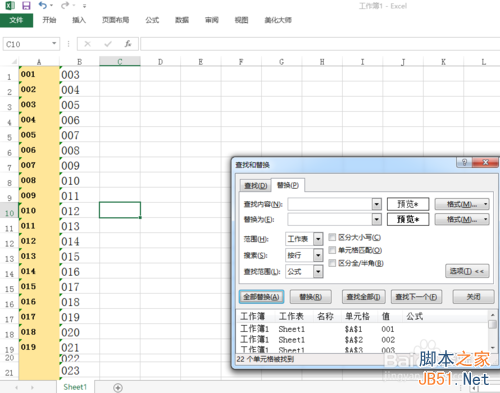The height and width of the screenshot is (393, 500).
Task: Open the 替换为 history dropdown arrow
Action: (377, 219)
